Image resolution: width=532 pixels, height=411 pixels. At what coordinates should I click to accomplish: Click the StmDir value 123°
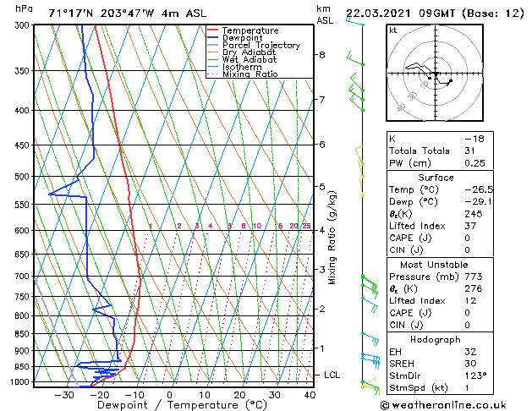click(475, 376)
